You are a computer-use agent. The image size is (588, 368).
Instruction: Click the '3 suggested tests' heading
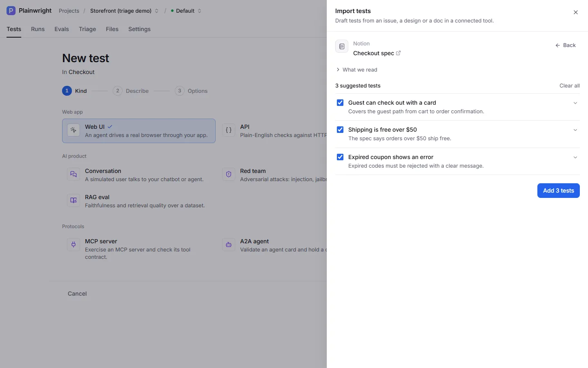pyautogui.click(x=358, y=85)
